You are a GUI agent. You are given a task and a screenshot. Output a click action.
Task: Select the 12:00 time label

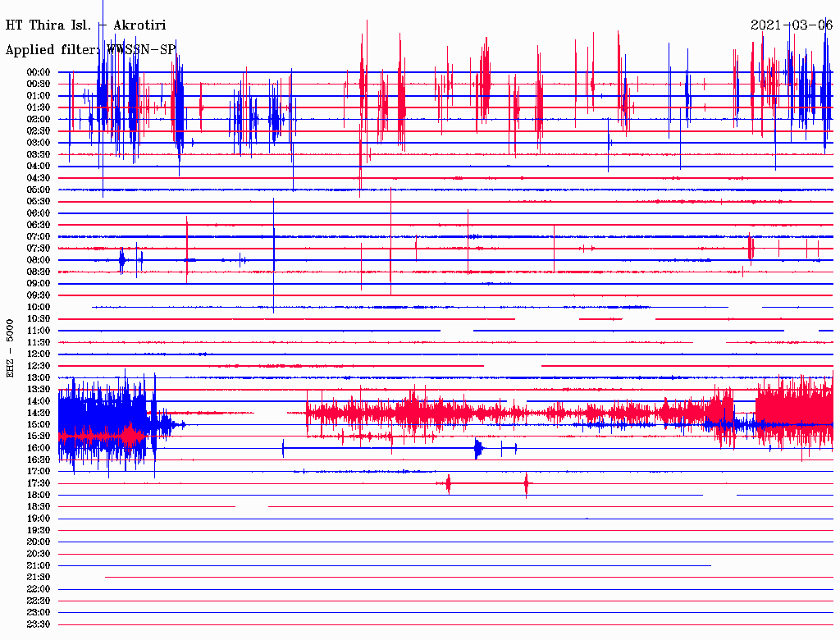(x=39, y=354)
